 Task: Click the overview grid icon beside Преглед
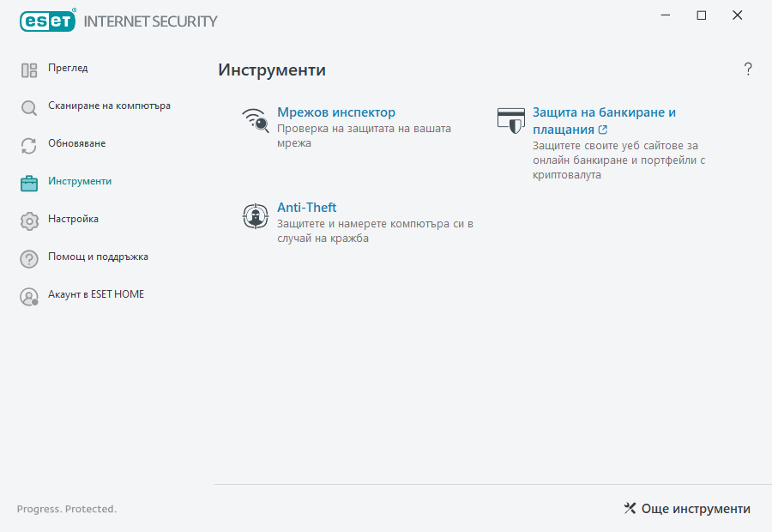tap(28, 70)
